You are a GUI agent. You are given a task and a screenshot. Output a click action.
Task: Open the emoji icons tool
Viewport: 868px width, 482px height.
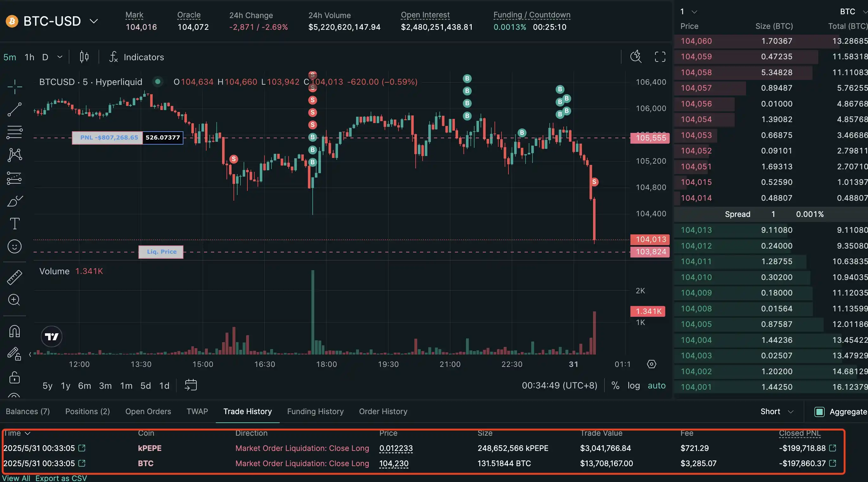click(x=15, y=247)
